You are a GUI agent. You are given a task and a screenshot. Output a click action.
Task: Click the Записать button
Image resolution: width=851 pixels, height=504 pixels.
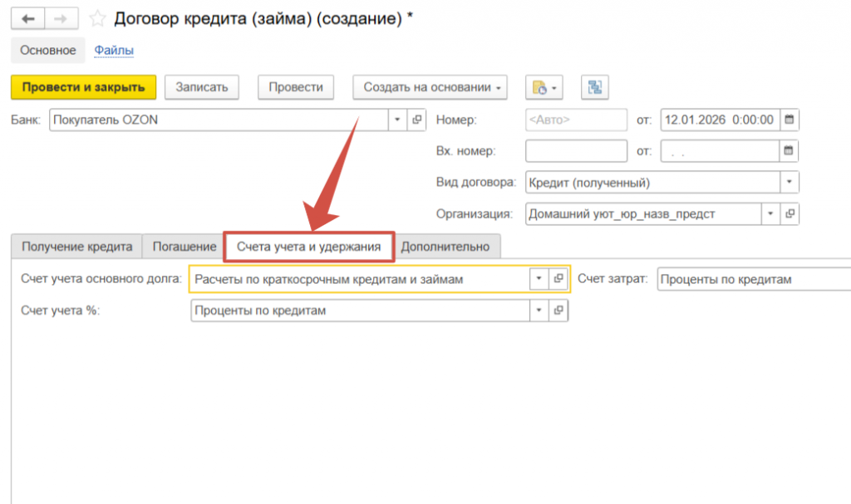[x=202, y=87]
